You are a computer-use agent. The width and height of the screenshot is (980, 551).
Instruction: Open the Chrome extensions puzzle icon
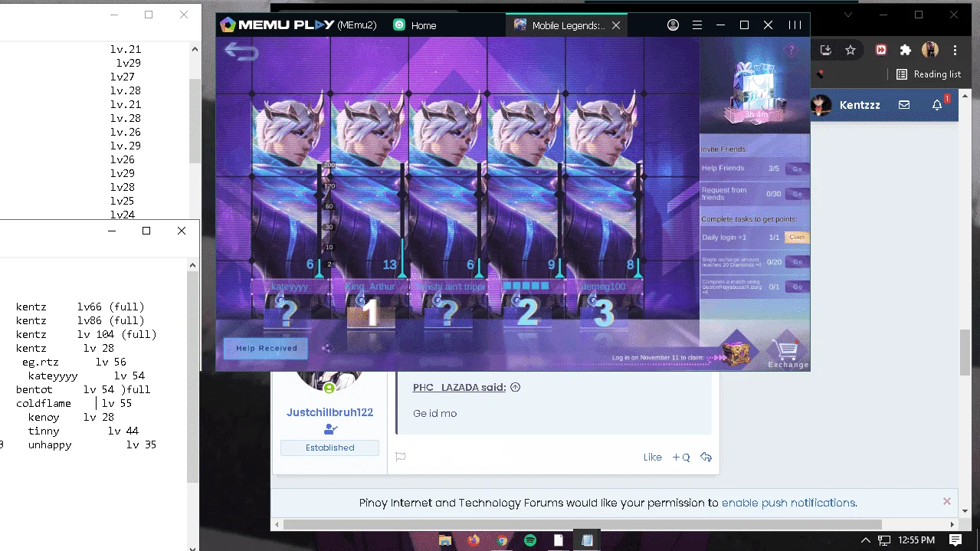pos(906,50)
